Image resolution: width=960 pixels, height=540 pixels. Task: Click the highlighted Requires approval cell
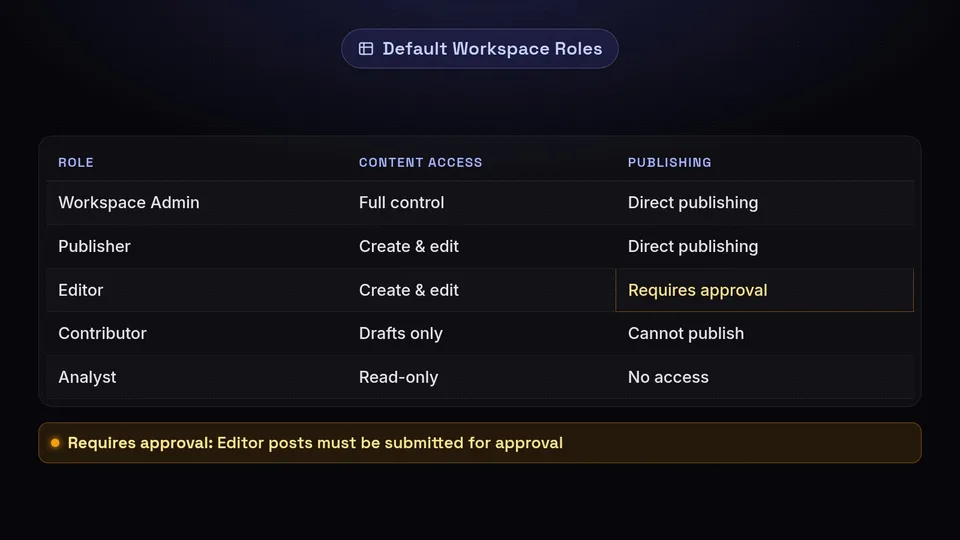pos(764,290)
